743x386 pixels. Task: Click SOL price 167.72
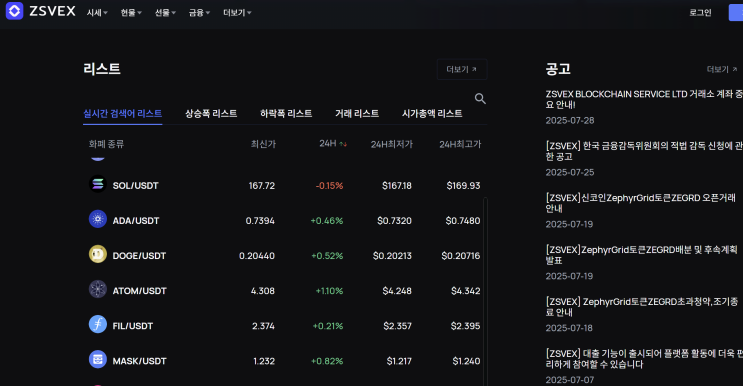[x=262, y=186]
